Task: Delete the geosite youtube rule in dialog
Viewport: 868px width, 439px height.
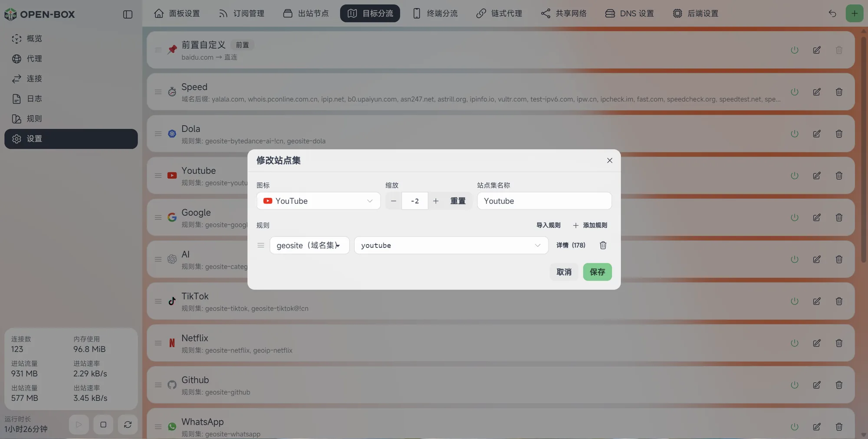Action: [x=603, y=245]
